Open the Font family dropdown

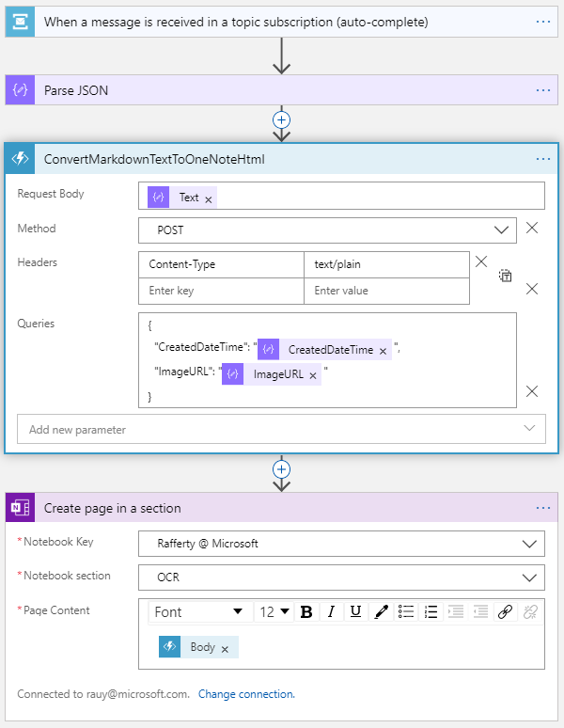point(237,611)
